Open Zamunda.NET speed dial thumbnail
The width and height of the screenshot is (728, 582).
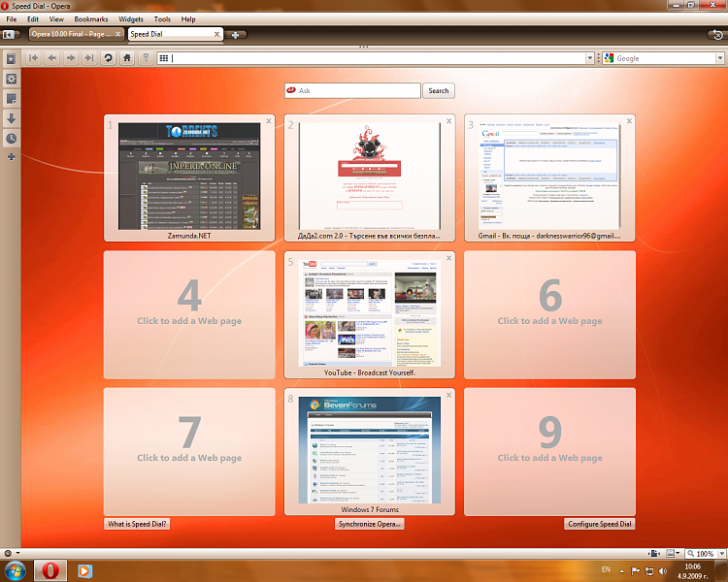click(x=189, y=177)
